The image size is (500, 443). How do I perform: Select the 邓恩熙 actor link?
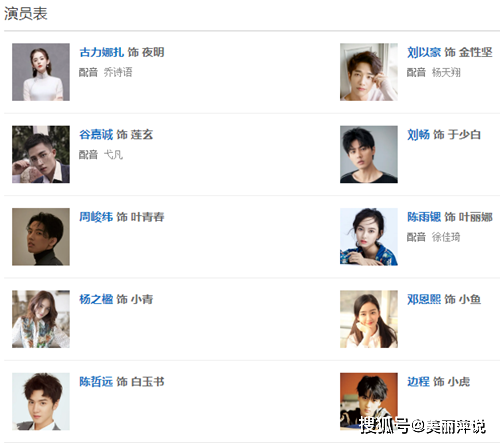point(424,299)
